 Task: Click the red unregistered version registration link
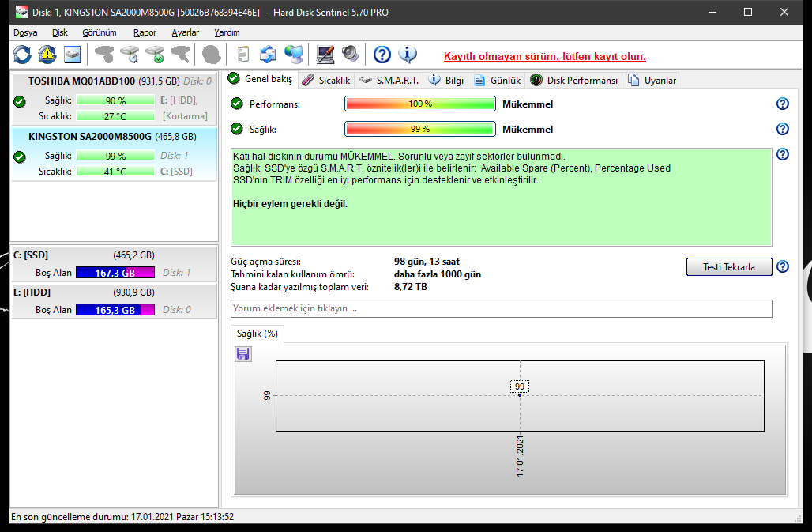545,56
